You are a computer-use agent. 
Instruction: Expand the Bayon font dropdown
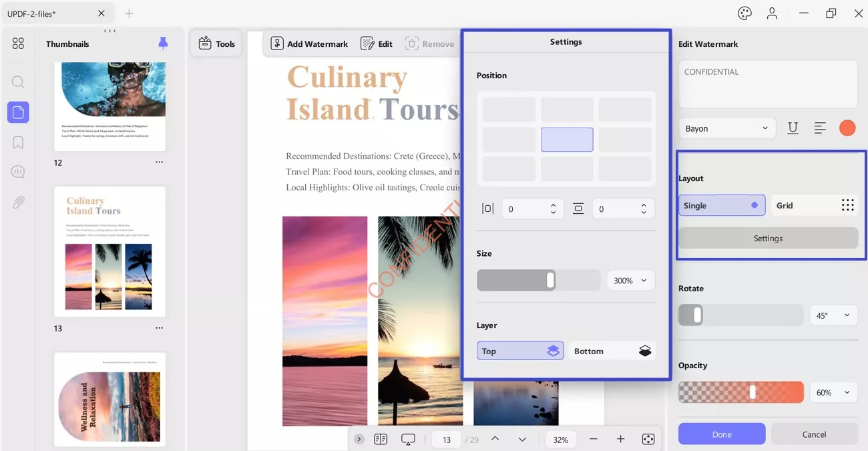pyautogui.click(x=727, y=128)
